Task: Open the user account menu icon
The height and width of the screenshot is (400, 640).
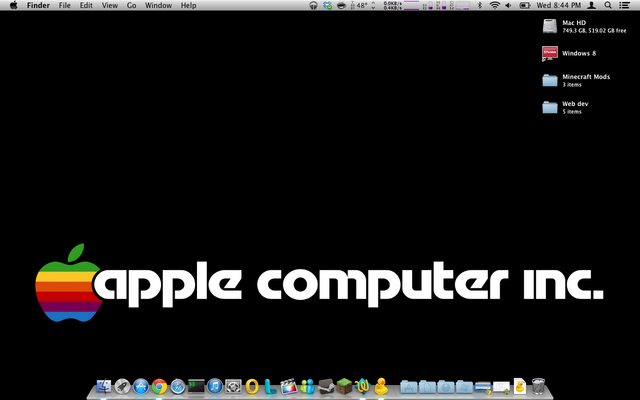Action: [591, 5]
